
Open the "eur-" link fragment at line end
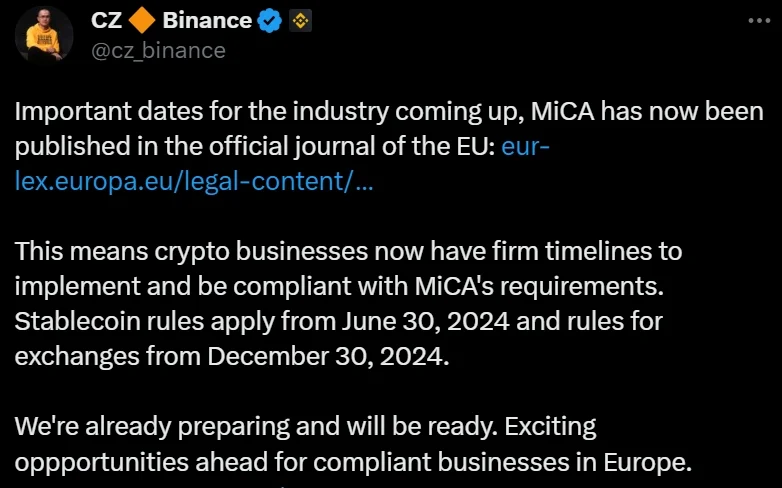[525, 147]
